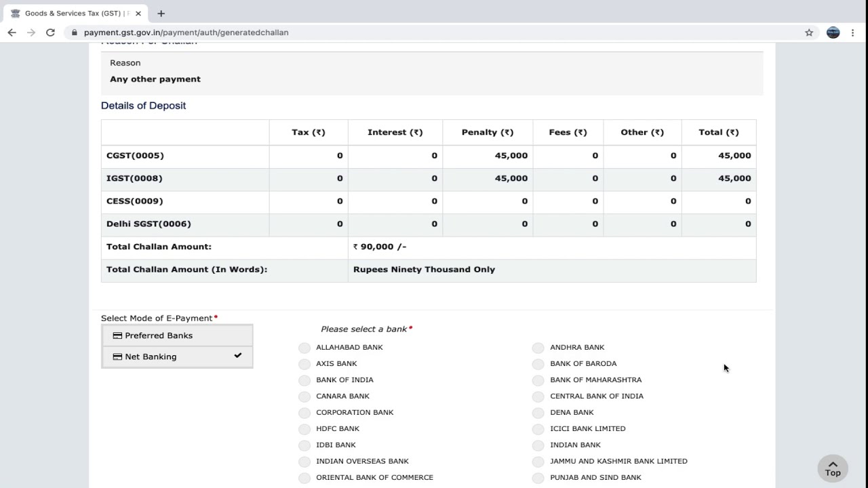Viewport: 868px width, 488px height.
Task: Click the site security padlock icon
Action: tap(75, 33)
